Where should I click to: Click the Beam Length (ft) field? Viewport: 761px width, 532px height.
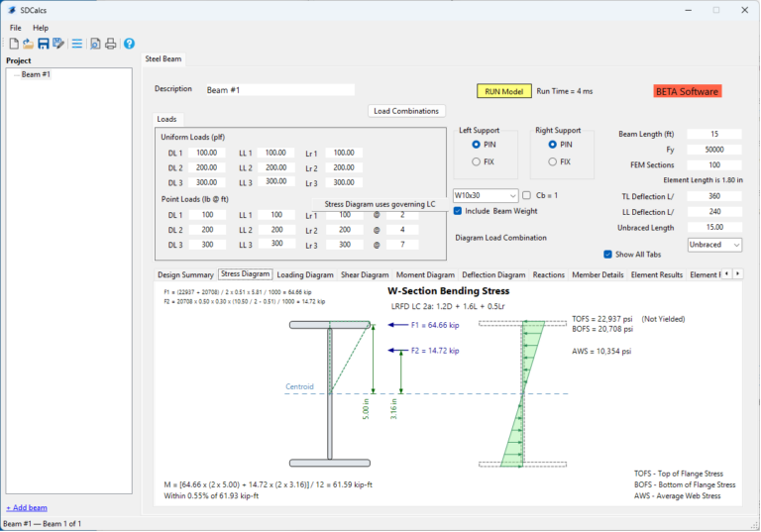(x=714, y=134)
